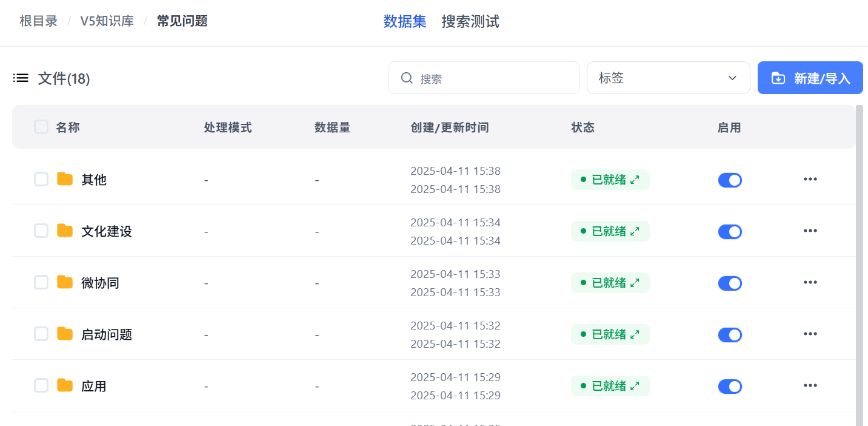Click expand arrows in 应用 status badge

[x=635, y=386]
